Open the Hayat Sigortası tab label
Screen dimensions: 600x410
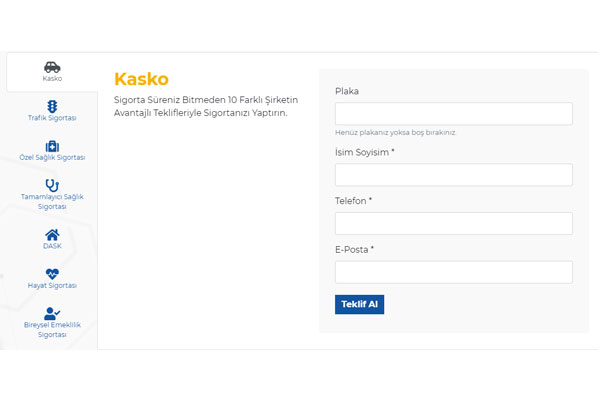click(x=52, y=285)
